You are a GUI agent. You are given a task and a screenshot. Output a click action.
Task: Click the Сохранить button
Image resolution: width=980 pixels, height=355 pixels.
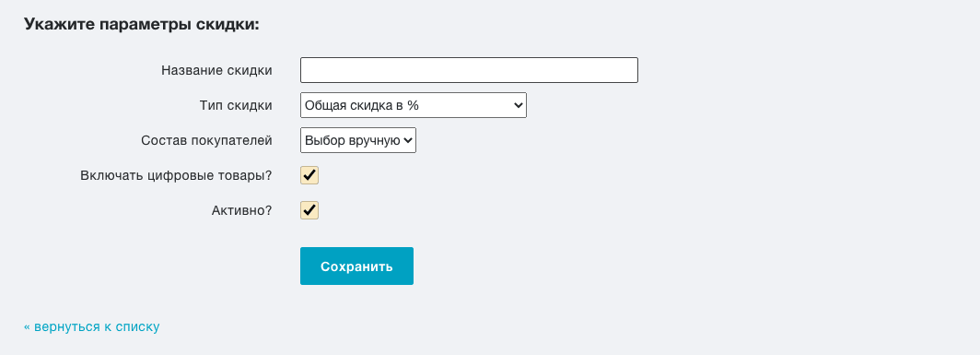[356, 266]
